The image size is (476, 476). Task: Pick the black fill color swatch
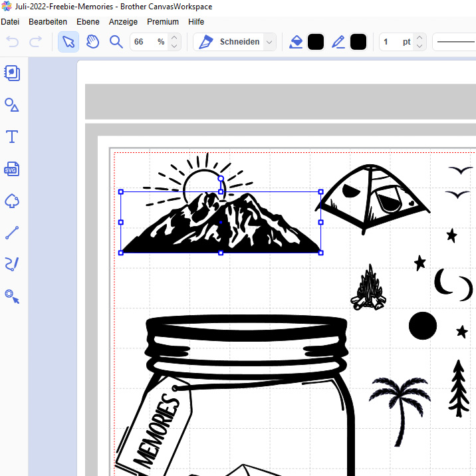[316, 42]
